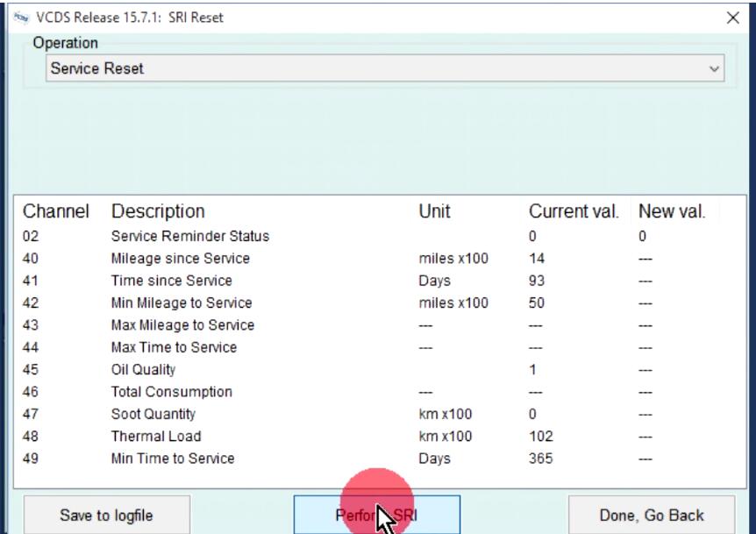This screenshot has height=534, width=756.
Task: Click the Perform SRI button
Action: tap(377, 514)
